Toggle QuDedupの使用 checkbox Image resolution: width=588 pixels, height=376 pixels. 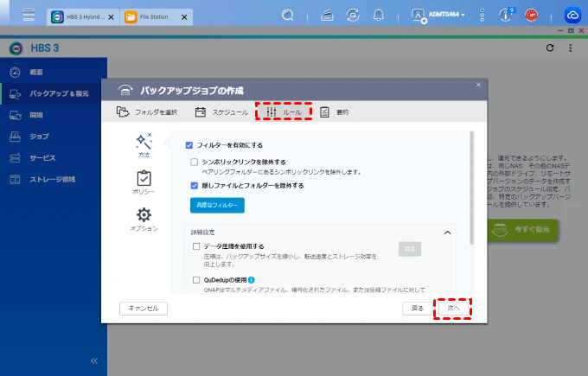pos(196,280)
